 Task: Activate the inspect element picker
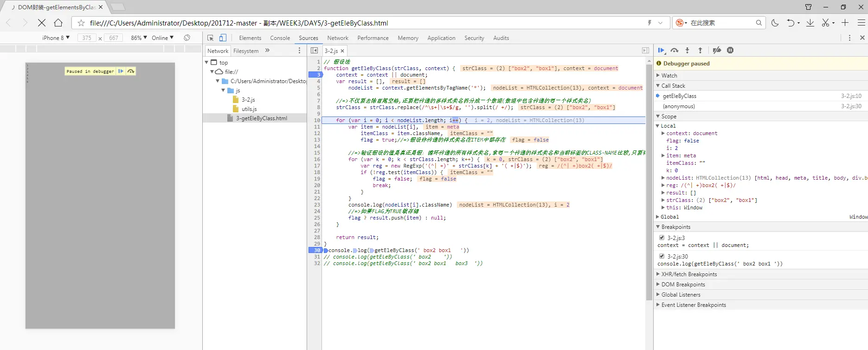coord(211,38)
